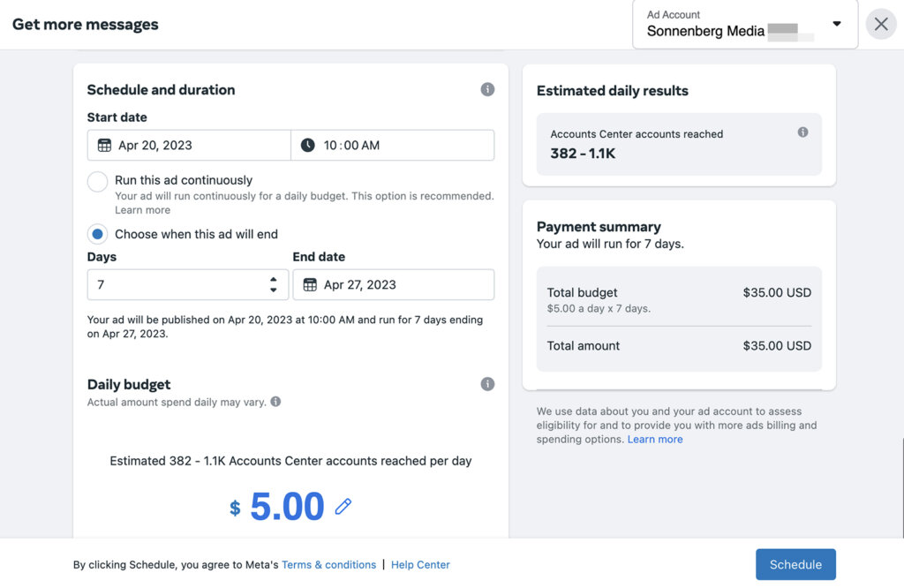Click the info icon for Schedule and duration
The height and width of the screenshot is (588, 904).
tap(486, 89)
